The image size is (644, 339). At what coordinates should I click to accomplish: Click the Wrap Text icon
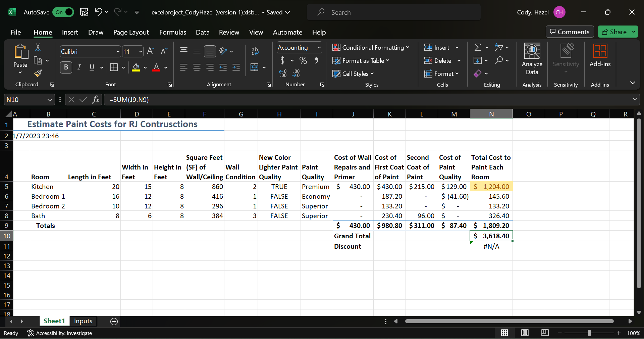click(x=255, y=51)
